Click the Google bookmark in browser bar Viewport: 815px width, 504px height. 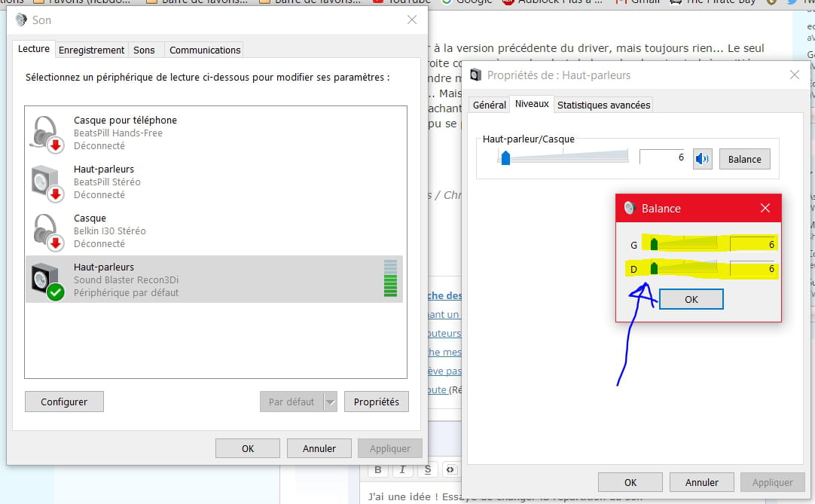pyautogui.click(x=467, y=2)
